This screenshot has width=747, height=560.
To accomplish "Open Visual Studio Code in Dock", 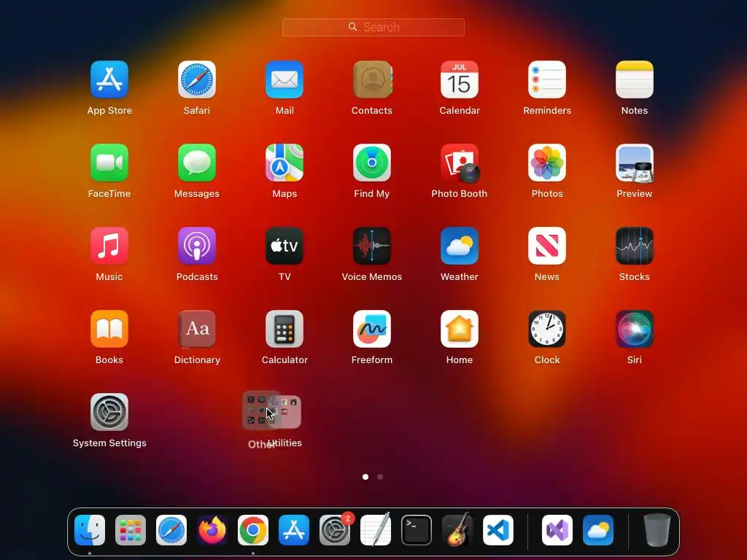I will coord(498,530).
